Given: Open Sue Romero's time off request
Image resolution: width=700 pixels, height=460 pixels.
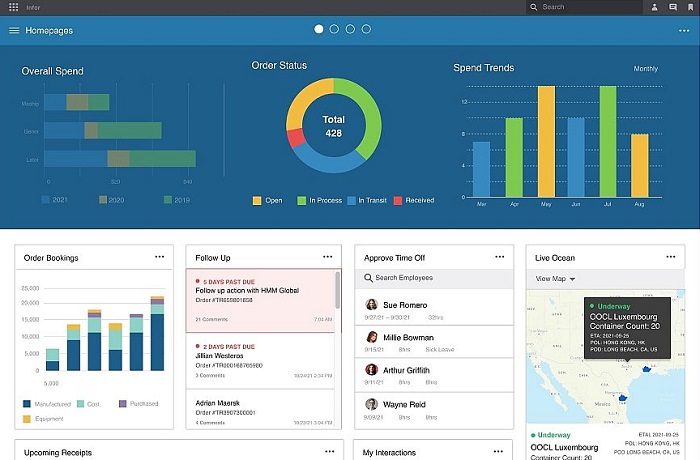Looking at the screenshot, I should pyautogui.click(x=434, y=307).
